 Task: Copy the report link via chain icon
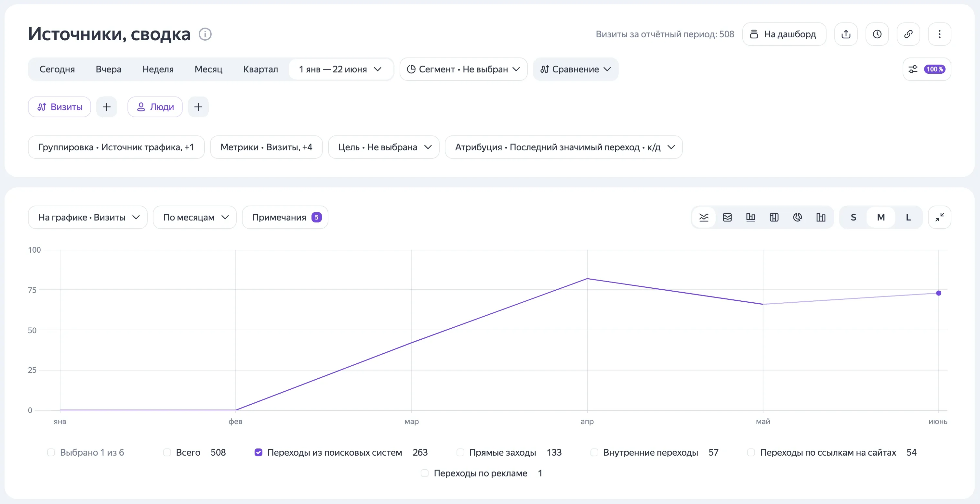click(908, 34)
